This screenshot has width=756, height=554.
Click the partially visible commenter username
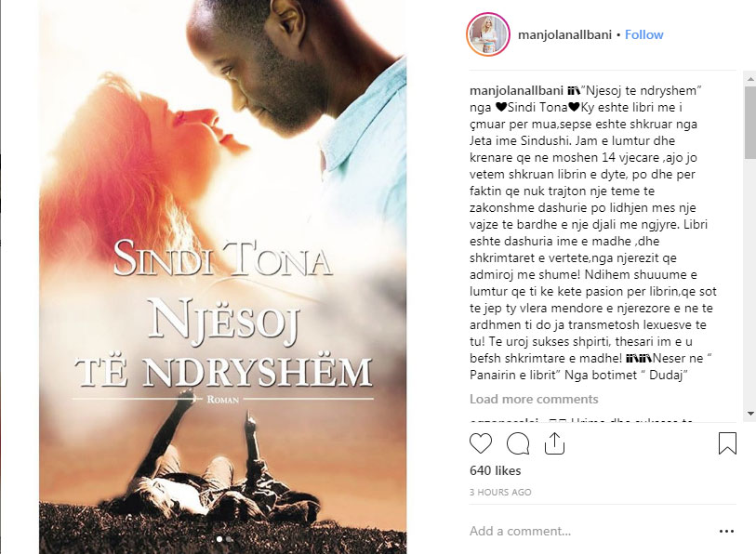(504, 420)
